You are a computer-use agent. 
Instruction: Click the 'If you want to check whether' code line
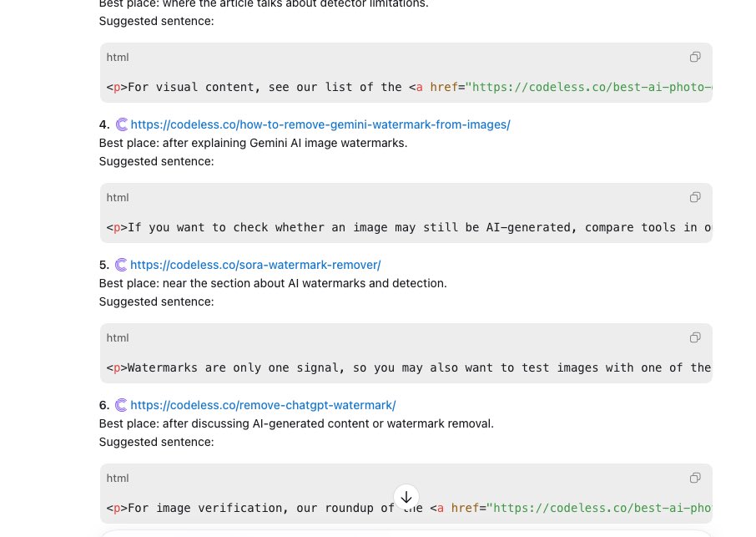click(409, 228)
